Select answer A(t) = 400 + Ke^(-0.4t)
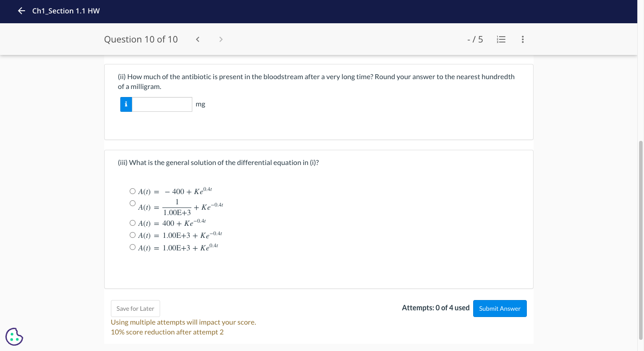The height and width of the screenshot is (351, 644). [x=132, y=222]
